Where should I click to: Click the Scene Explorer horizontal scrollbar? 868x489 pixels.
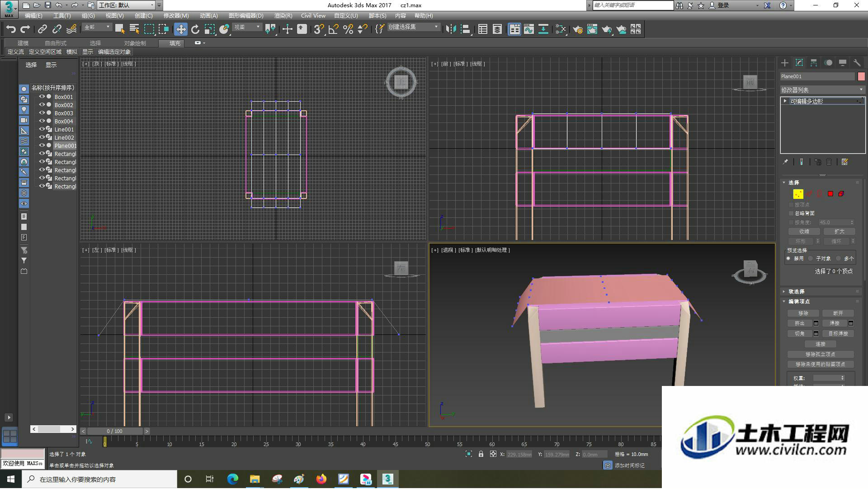click(x=53, y=429)
